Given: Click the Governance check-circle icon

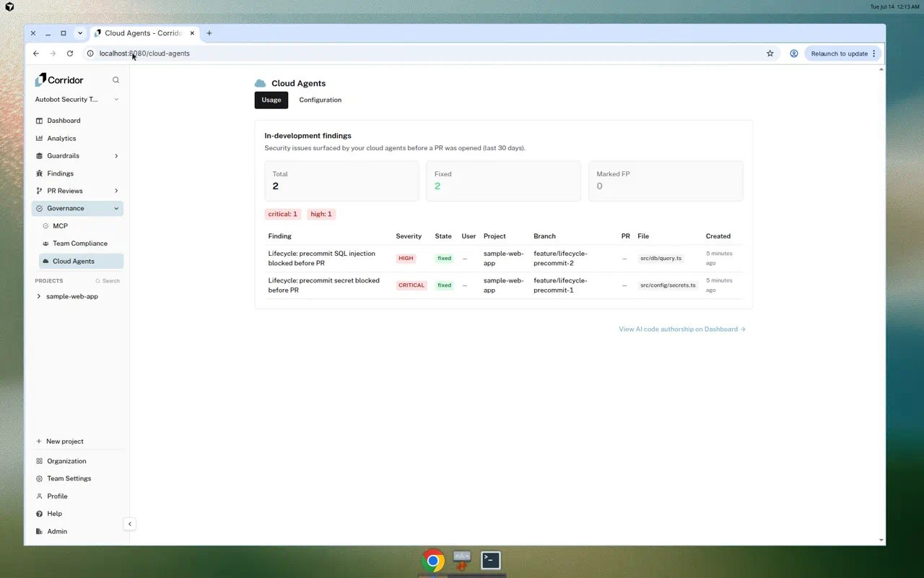Looking at the screenshot, I should pyautogui.click(x=39, y=208).
